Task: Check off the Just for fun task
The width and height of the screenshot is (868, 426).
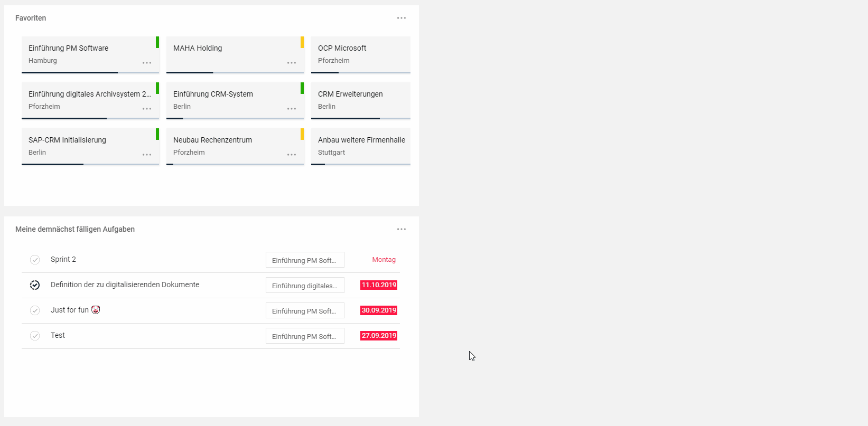Action: click(x=35, y=310)
